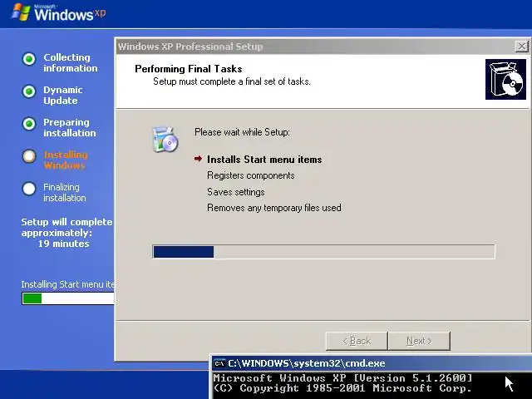
Task: Click the colored setup CD icon beside Please wait
Action: [x=165, y=139]
